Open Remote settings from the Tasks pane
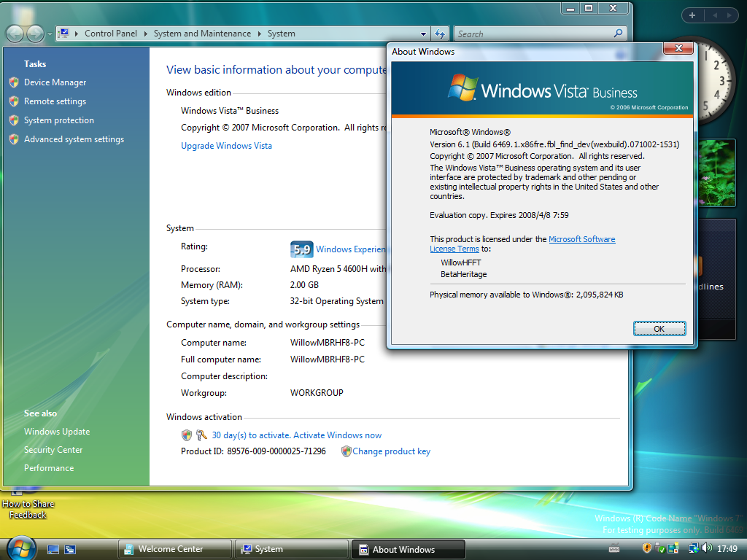Viewport: 747px width, 560px height. pyautogui.click(x=55, y=101)
